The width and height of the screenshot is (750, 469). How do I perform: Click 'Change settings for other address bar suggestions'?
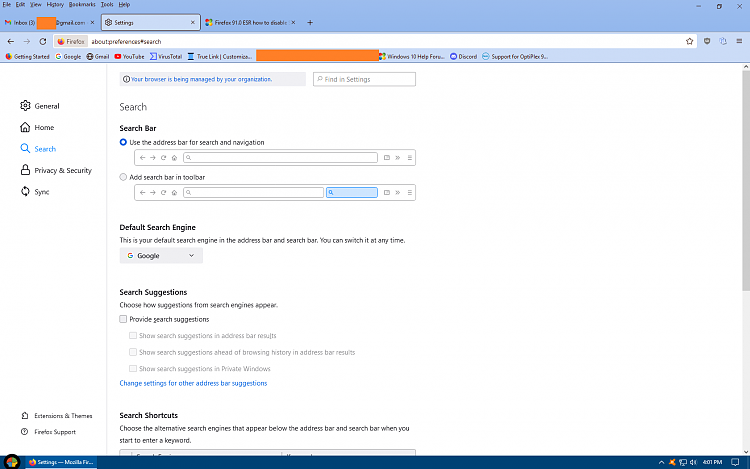pyautogui.click(x=193, y=383)
